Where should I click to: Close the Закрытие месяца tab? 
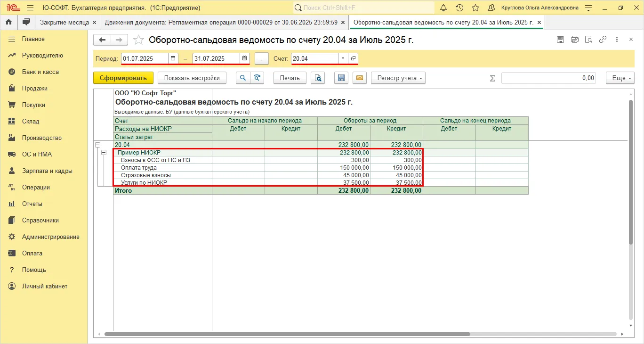click(x=95, y=22)
